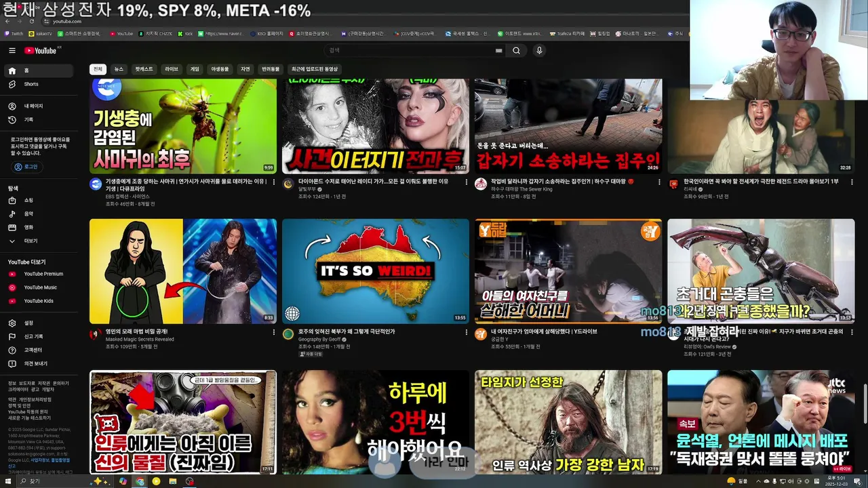This screenshot has width=868, height=488.
Task: Go to 홈 in the sidebar
Action: click(39, 70)
